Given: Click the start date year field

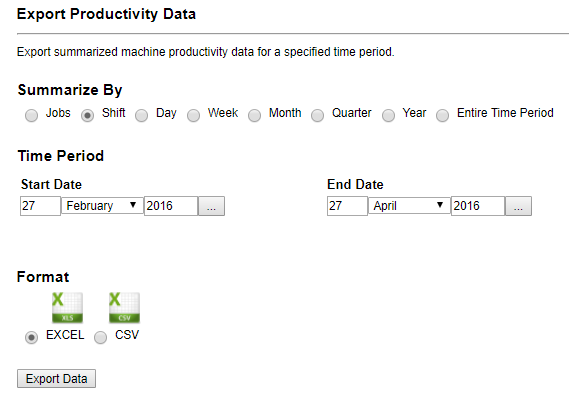Looking at the screenshot, I should (171, 206).
